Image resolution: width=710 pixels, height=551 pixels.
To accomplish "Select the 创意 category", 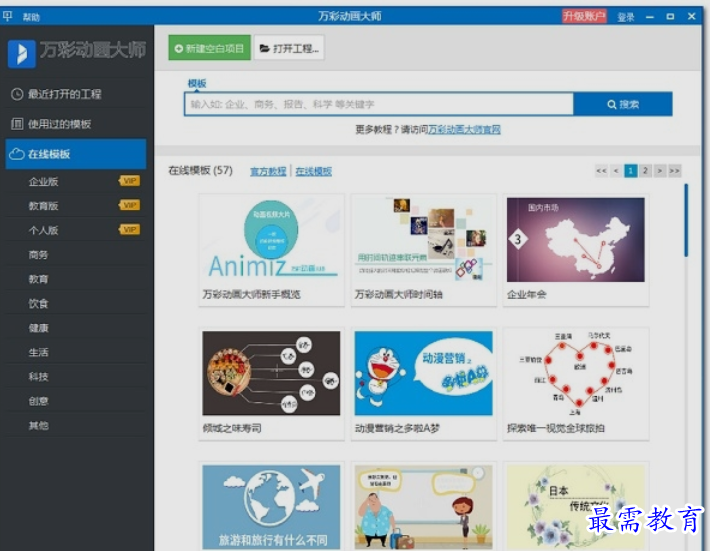I will [38, 401].
